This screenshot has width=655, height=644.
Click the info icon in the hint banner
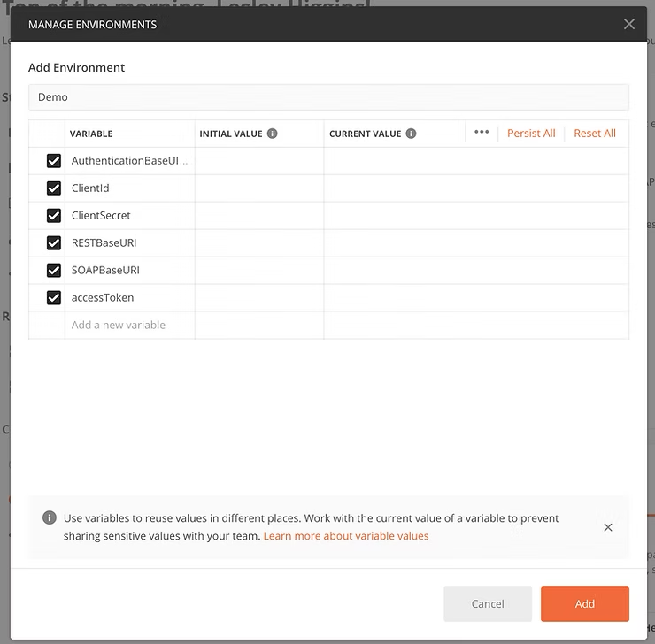coord(50,518)
